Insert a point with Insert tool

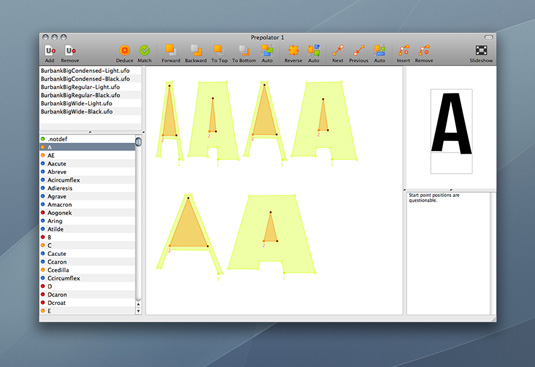(403, 50)
